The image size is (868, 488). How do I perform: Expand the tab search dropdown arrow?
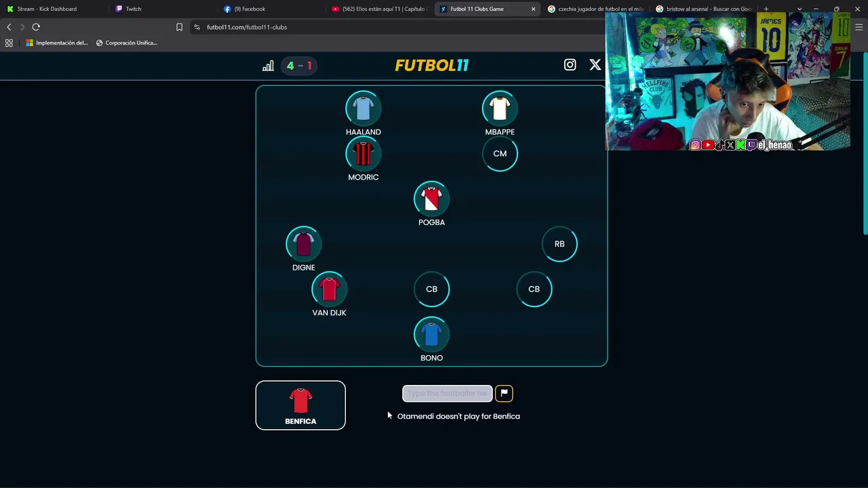(800, 9)
